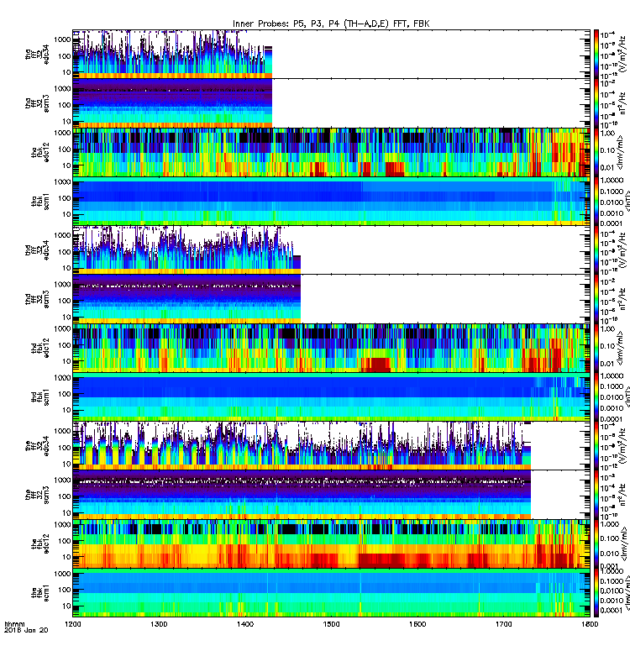Click the 10 frequency tick of thd fff scm3

pyautogui.click(x=66, y=318)
